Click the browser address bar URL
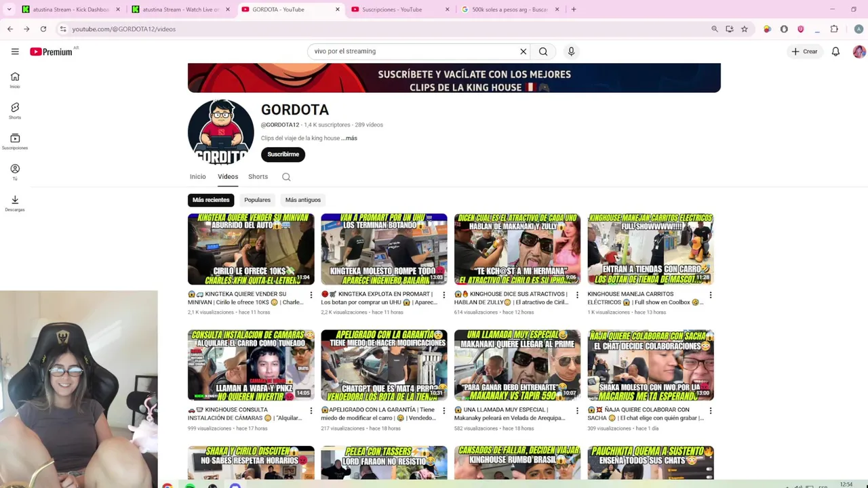868x488 pixels. 123,29
